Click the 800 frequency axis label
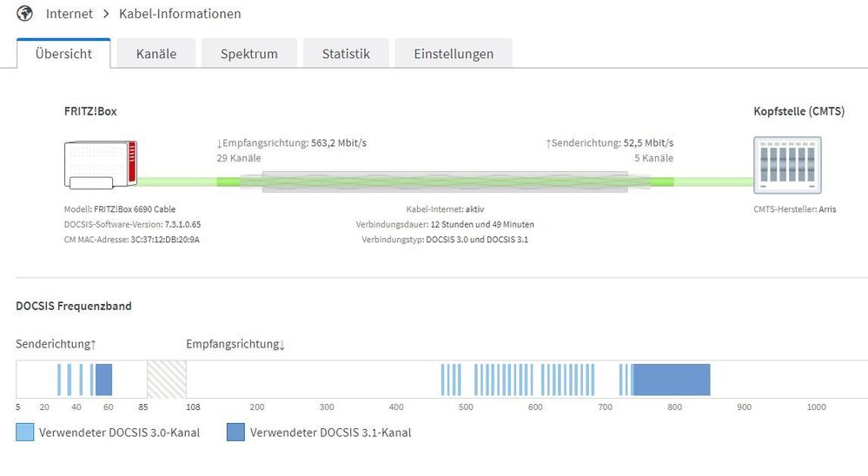Screen dimensions: 868x476 tap(674, 407)
